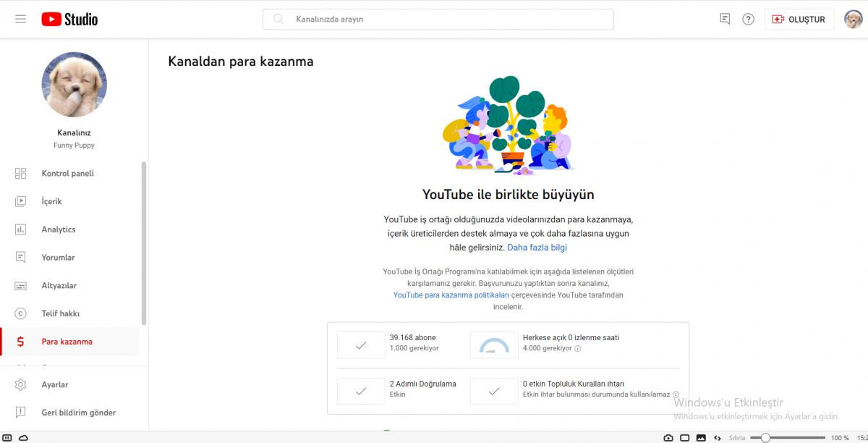Open Yorumlar in the sidebar
The image size is (868, 443).
click(70, 258)
